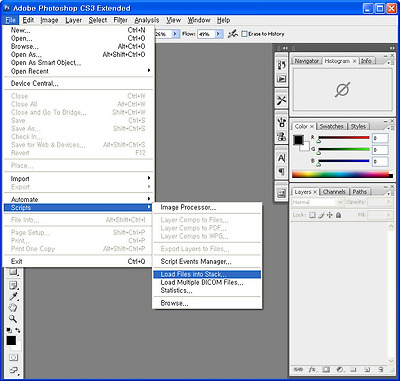Viewport: 400px width, 381px height.
Task: Open the Color panel options menu
Action: pyautogui.click(x=390, y=127)
